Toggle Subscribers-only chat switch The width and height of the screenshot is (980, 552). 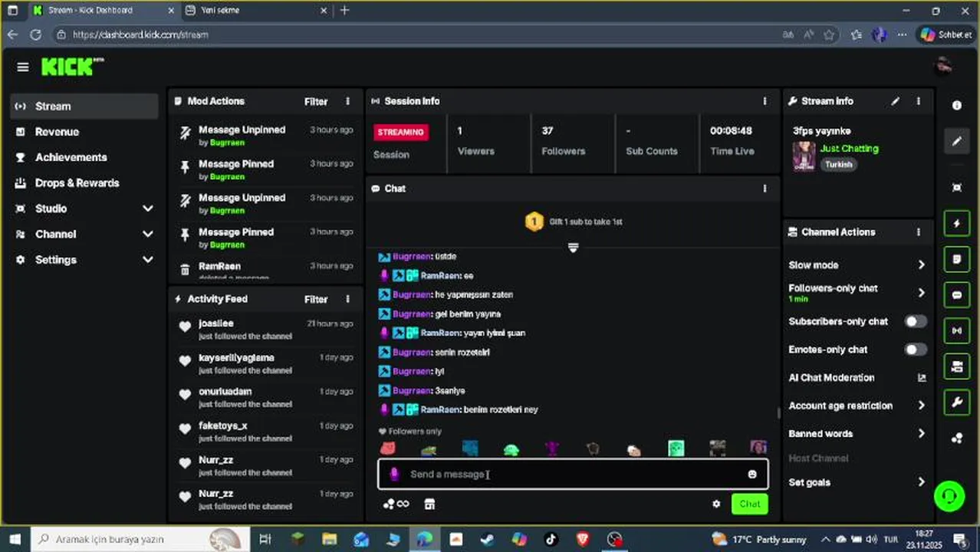point(916,321)
